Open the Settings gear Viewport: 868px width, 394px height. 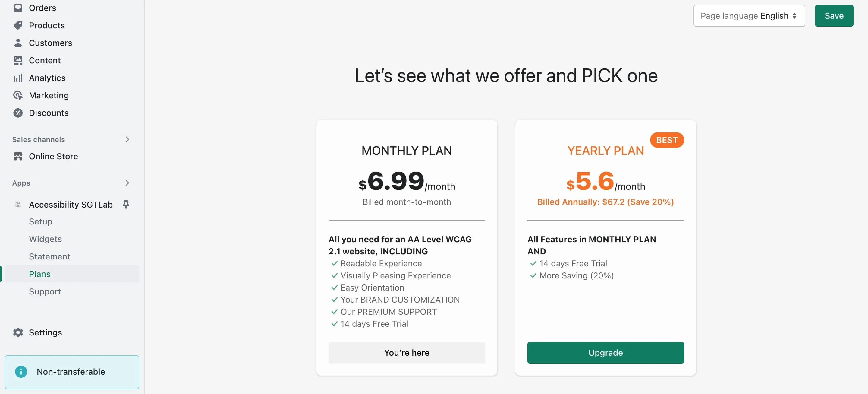tap(18, 332)
